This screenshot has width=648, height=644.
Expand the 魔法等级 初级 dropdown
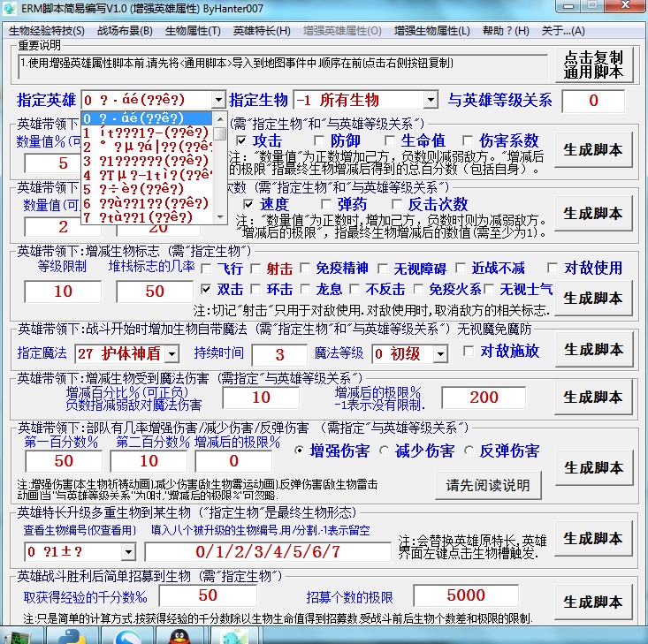pyautogui.click(x=440, y=354)
